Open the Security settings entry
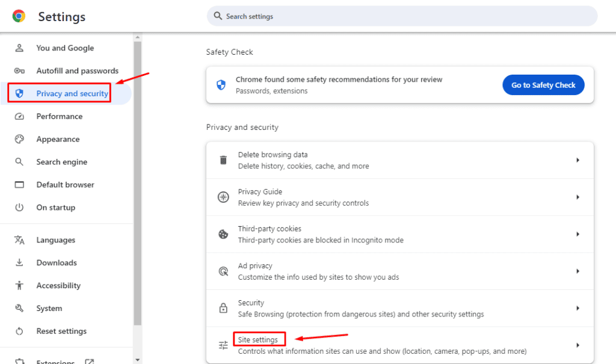 400,308
